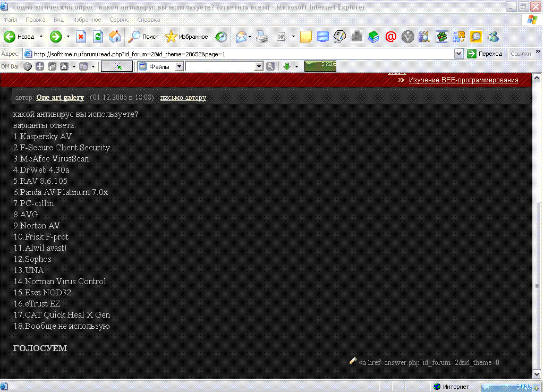This screenshot has height=392, width=544.
Task: Click the Интернет zone globe in status bar
Action: [x=437, y=387]
